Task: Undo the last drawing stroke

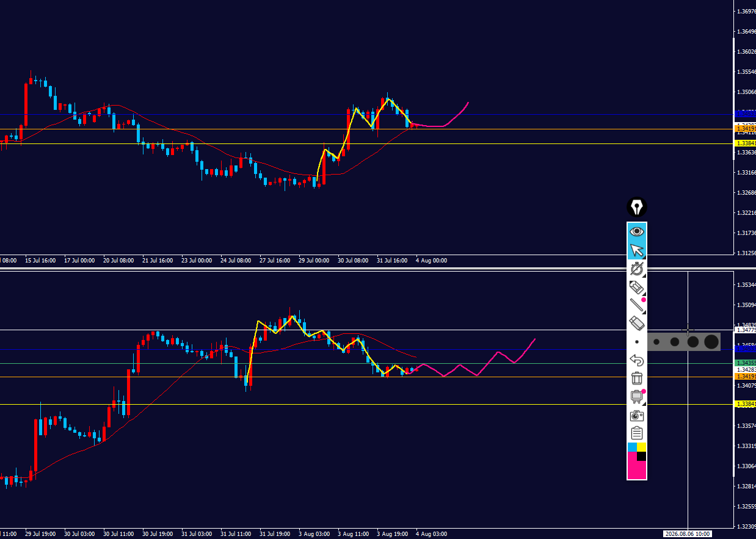Action: 637,360
